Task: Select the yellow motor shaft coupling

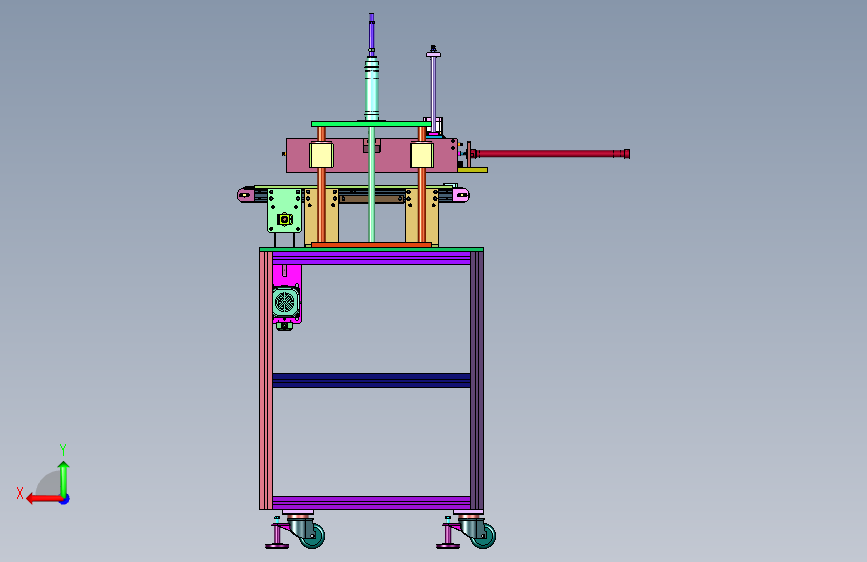Action: click(285, 219)
